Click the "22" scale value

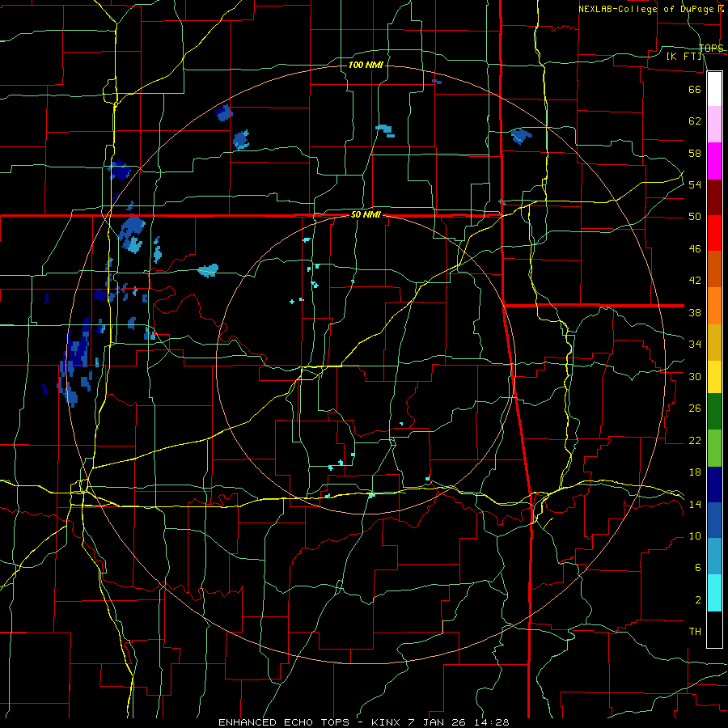coord(695,440)
